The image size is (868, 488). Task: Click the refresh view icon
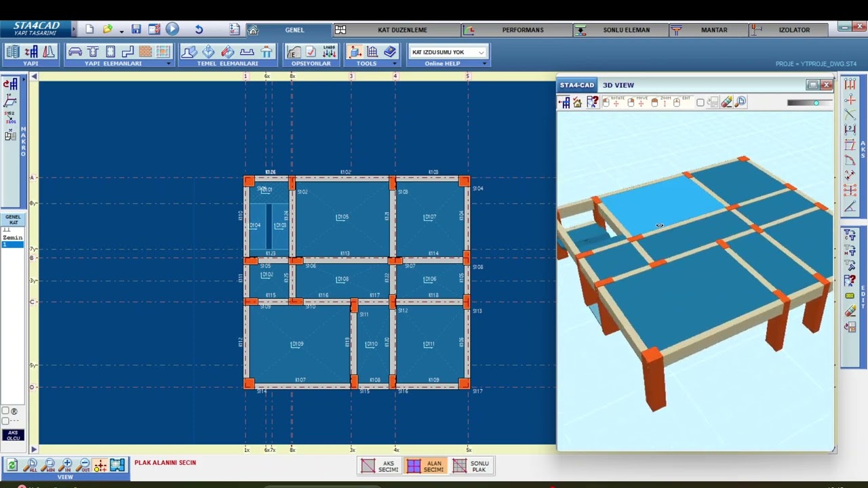click(x=12, y=465)
